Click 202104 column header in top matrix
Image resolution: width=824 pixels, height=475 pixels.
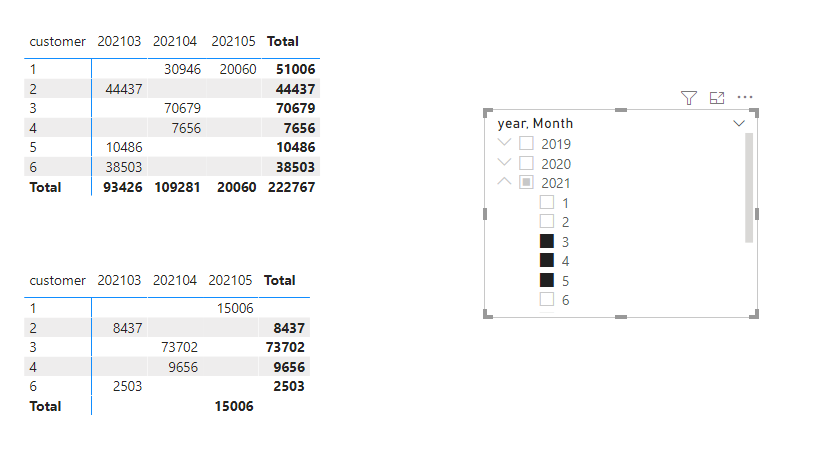[x=175, y=42]
